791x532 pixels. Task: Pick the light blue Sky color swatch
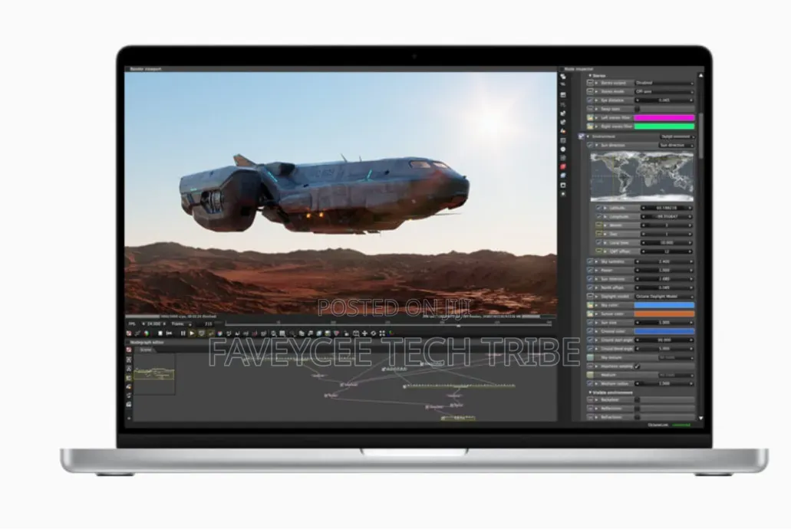664,305
